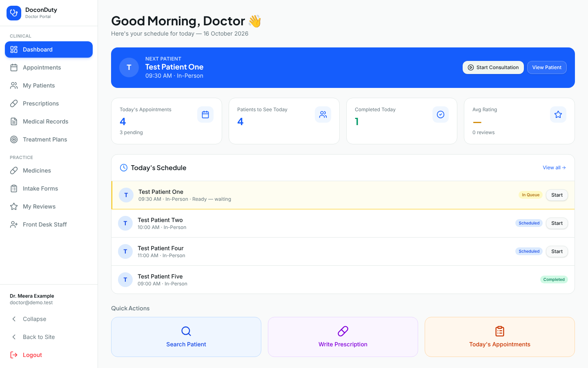Click the DoconDuty stethoscope logo icon
This screenshot has width=588, height=368.
[14, 13]
